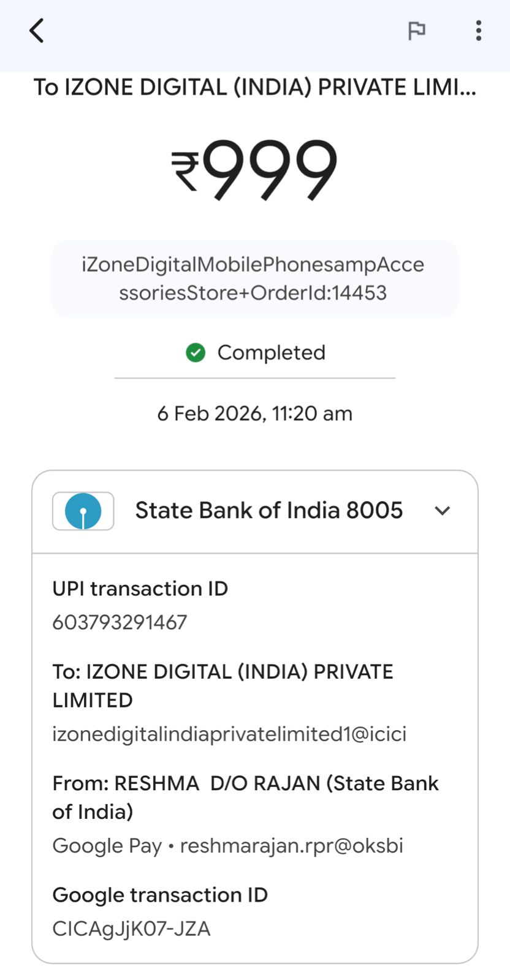The width and height of the screenshot is (510, 980).
Task: Go back using the back arrow
Action: (x=37, y=31)
